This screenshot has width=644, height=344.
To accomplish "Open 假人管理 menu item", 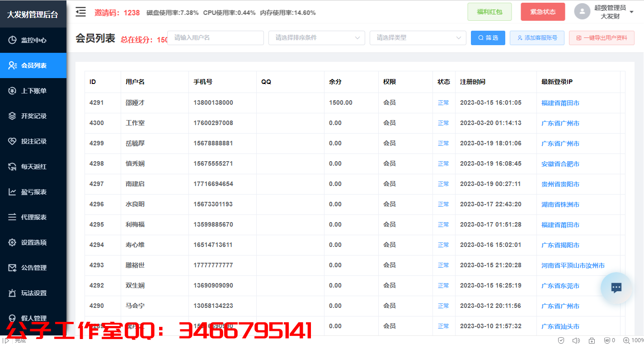I will point(33,318).
